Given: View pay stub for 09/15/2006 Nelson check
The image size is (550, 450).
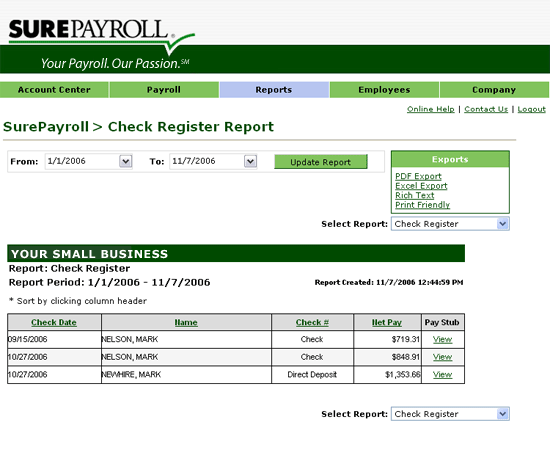Looking at the screenshot, I should tap(442, 340).
